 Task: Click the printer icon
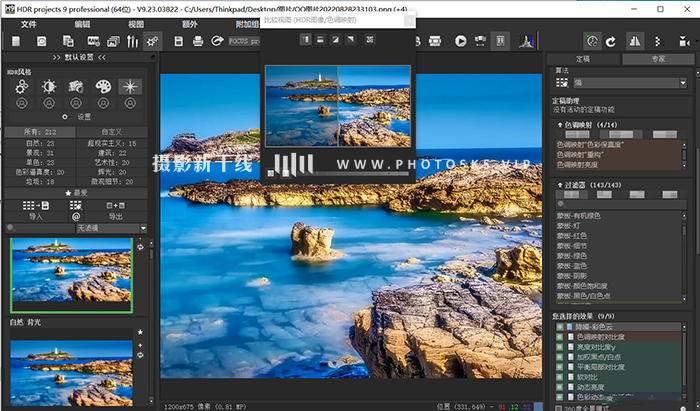tap(198, 42)
